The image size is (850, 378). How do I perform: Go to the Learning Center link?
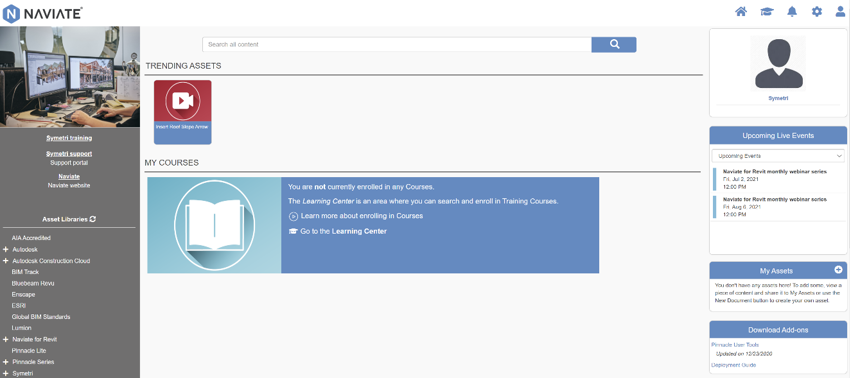click(344, 232)
